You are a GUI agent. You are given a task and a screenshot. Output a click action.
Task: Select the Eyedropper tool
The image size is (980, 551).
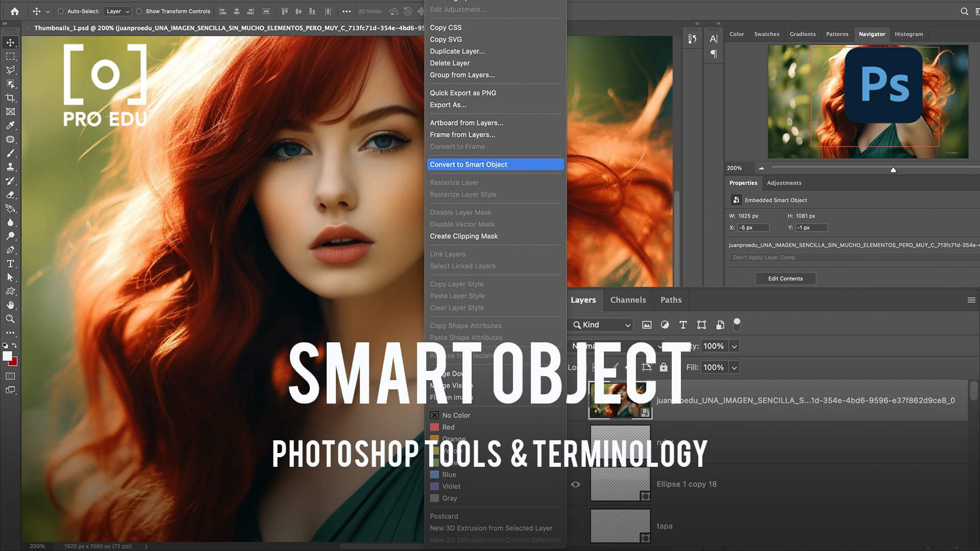10,126
